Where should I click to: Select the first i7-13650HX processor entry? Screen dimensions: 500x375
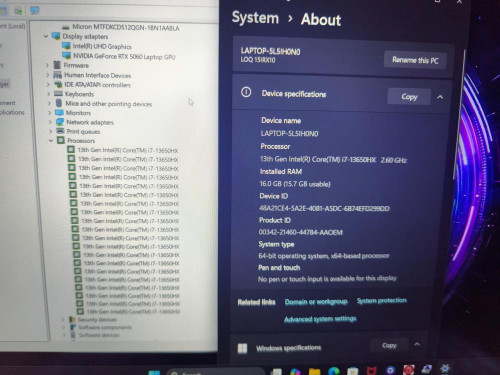point(128,150)
